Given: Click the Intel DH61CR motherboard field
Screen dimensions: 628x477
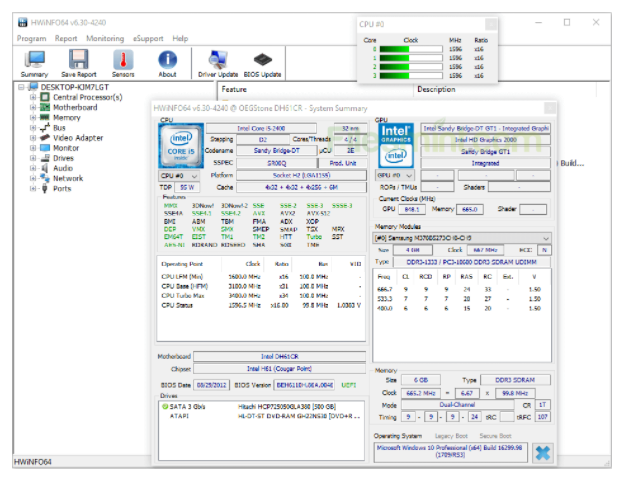Looking at the screenshot, I should pos(280,356).
